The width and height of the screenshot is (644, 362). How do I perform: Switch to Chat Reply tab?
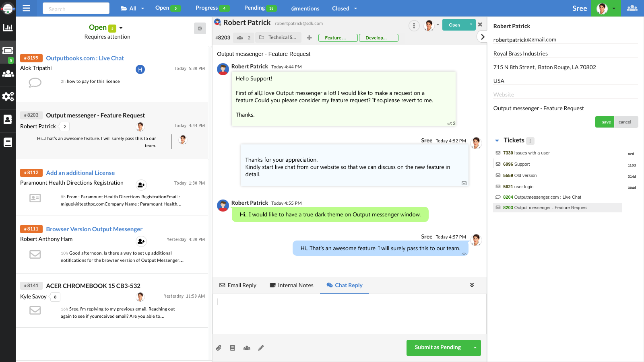point(345,285)
